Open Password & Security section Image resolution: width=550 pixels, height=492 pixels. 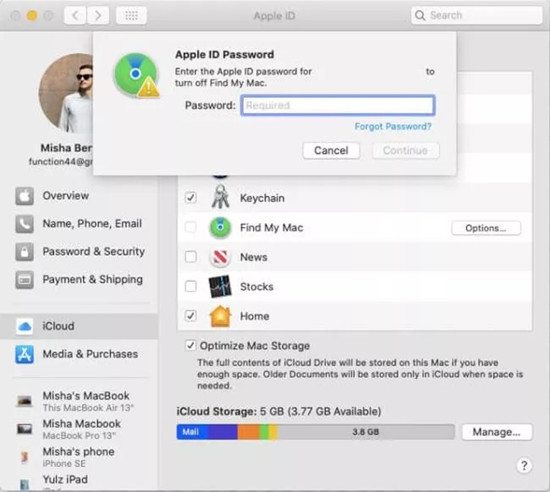click(80, 251)
